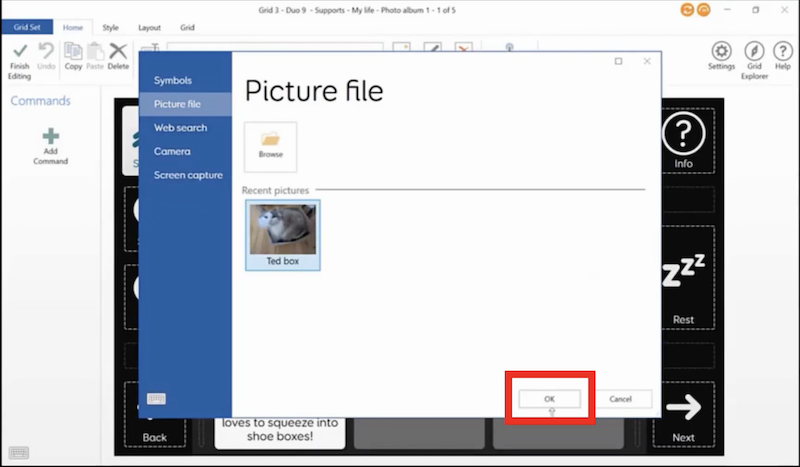Click the Finish Editing checkmark
Screen dimensions: 800x467
19,52
